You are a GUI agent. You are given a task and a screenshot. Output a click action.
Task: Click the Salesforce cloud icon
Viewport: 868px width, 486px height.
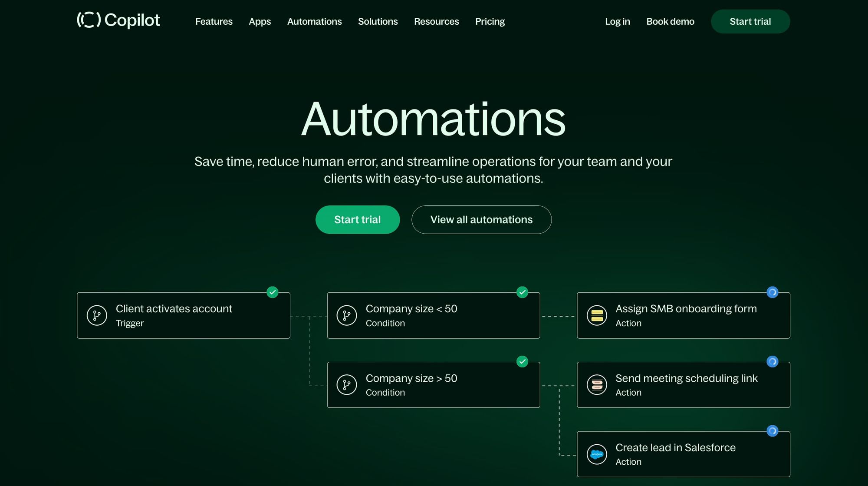click(597, 454)
